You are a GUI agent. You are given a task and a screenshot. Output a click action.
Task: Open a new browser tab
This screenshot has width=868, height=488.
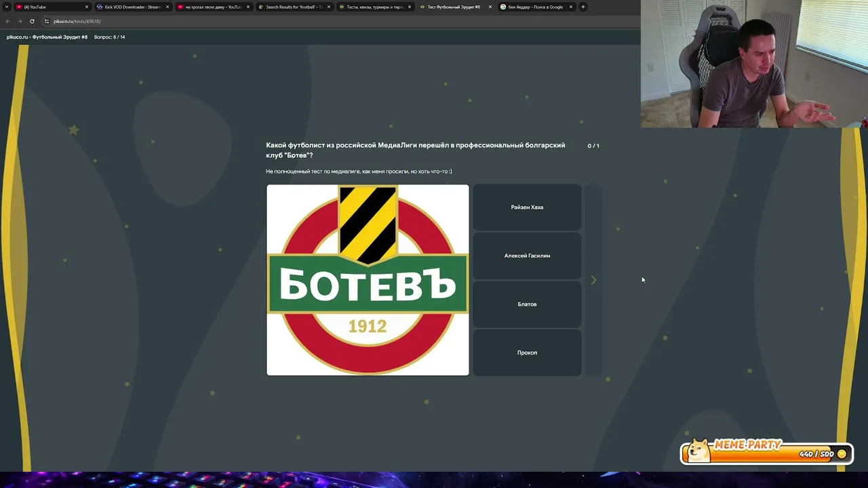[583, 7]
